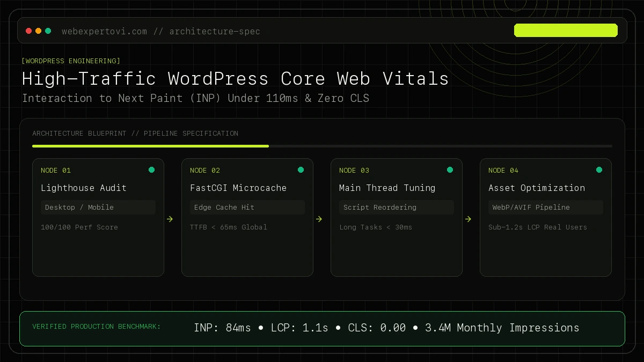Click the FastCGI Microcache title
The width and height of the screenshot is (644, 362).
point(238,188)
